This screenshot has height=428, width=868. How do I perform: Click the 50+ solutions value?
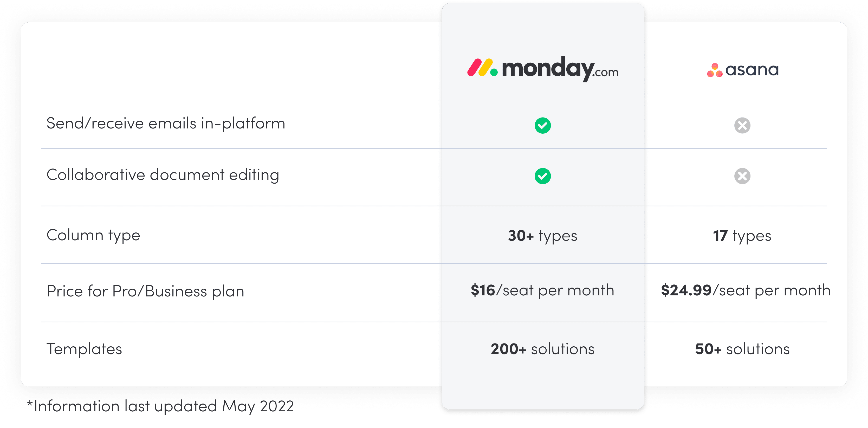(x=742, y=349)
